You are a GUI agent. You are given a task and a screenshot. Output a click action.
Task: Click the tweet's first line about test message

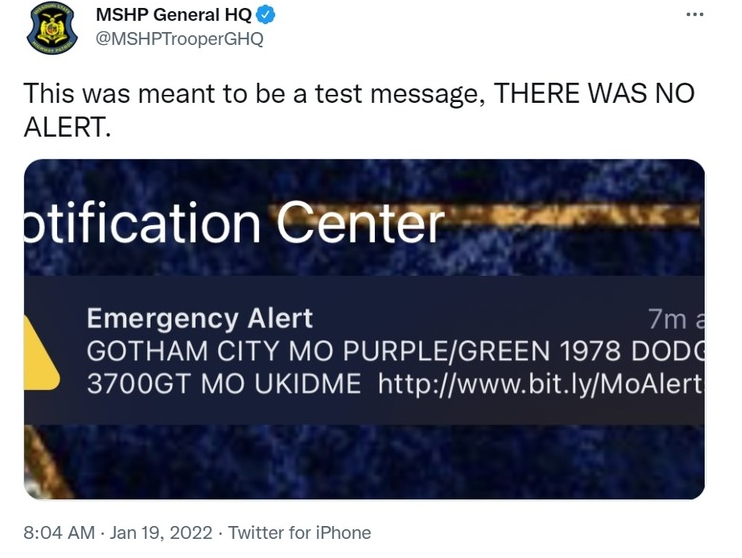359,93
